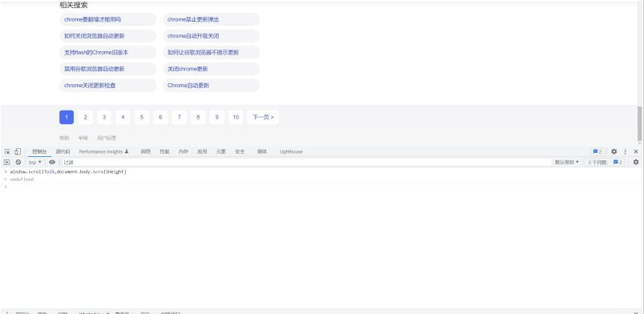The image size is (644, 314).
Task: Open the issues badge in the tab bar
Action: [597, 151]
